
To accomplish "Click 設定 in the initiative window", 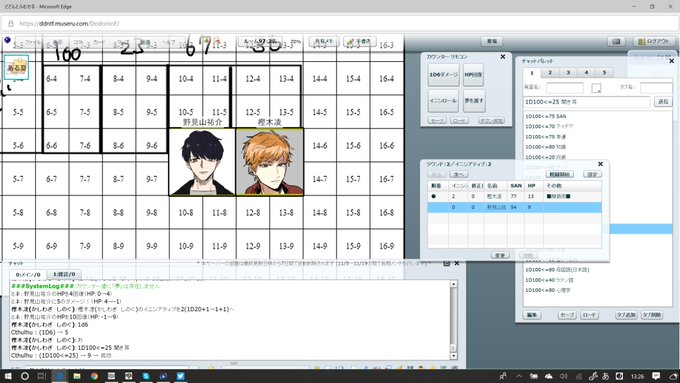I will [592, 174].
